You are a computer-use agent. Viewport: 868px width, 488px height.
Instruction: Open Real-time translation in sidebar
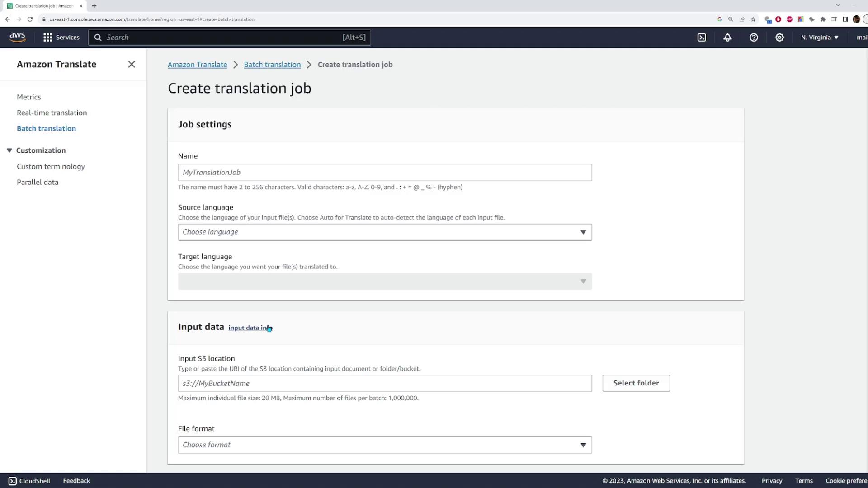[52, 113]
